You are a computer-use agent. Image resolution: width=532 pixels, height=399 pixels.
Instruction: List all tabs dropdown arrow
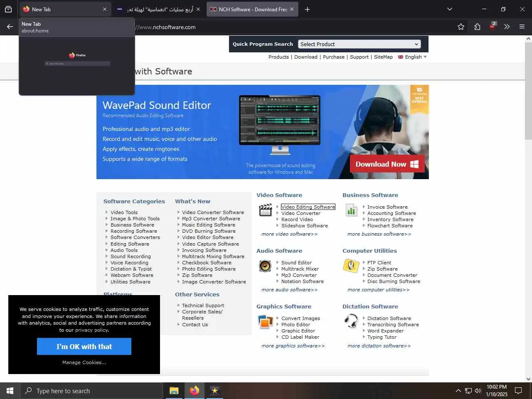pyautogui.click(x=449, y=9)
